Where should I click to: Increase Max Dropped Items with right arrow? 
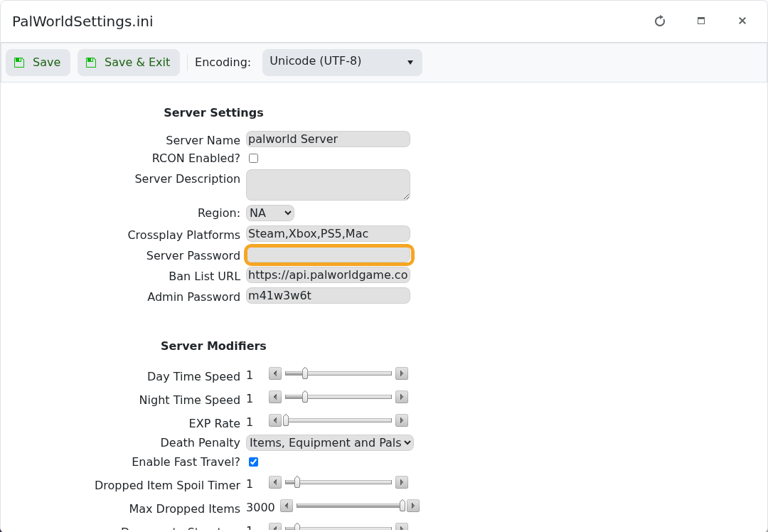pos(413,506)
